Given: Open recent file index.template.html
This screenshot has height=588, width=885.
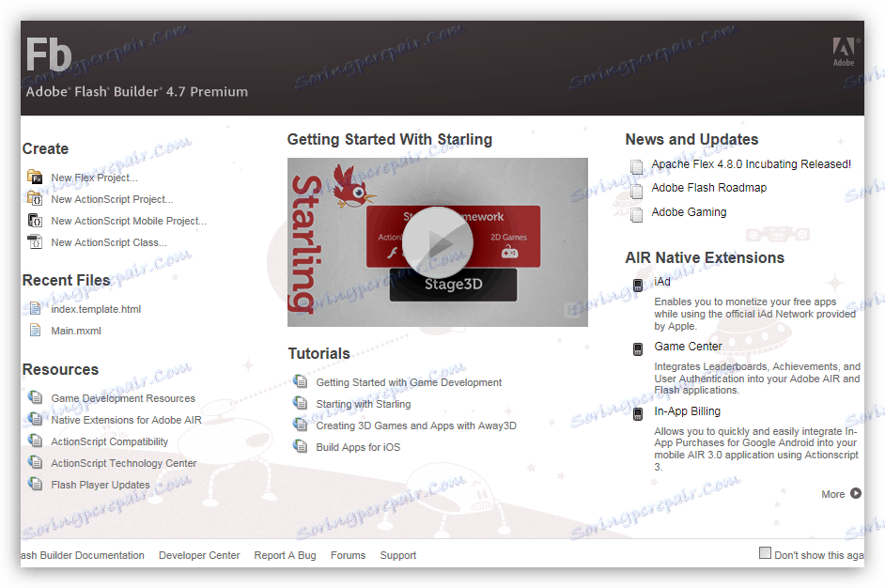Looking at the screenshot, I should (96, 309).
